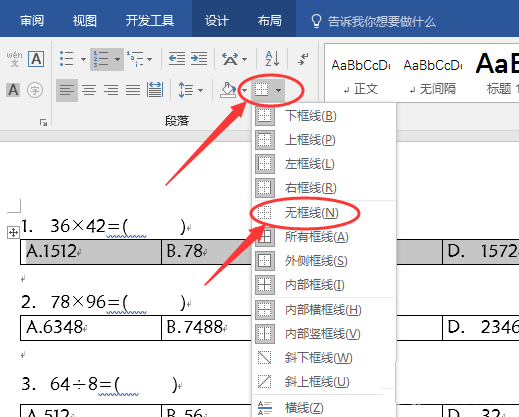Increase the paragraph indent
519x417 pixels.
pos(199,59)
